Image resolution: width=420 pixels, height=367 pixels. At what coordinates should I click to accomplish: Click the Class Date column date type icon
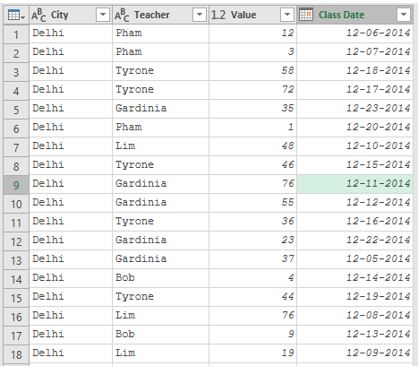coord(306,15)
